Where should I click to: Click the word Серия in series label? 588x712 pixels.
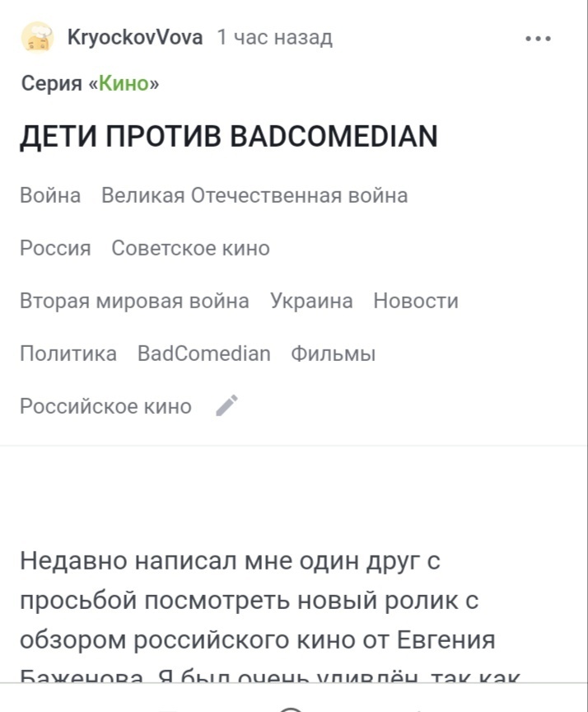click(51, 83)
